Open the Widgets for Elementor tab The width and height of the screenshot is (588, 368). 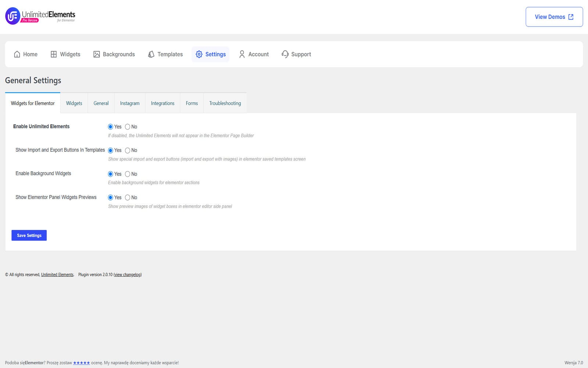coord(33,103)
